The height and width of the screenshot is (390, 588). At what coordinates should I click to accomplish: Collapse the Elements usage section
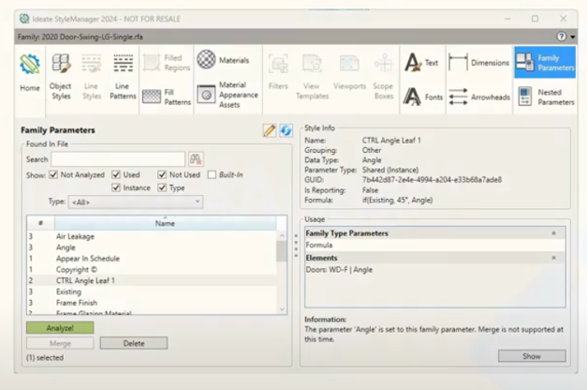point(553,258)
